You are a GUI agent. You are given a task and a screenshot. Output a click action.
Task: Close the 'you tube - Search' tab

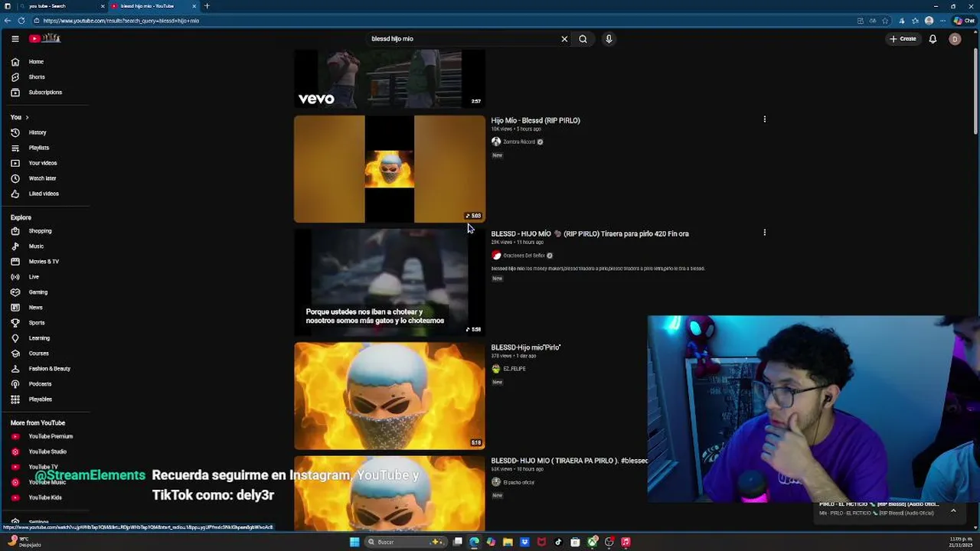click(x=103, y=6)
